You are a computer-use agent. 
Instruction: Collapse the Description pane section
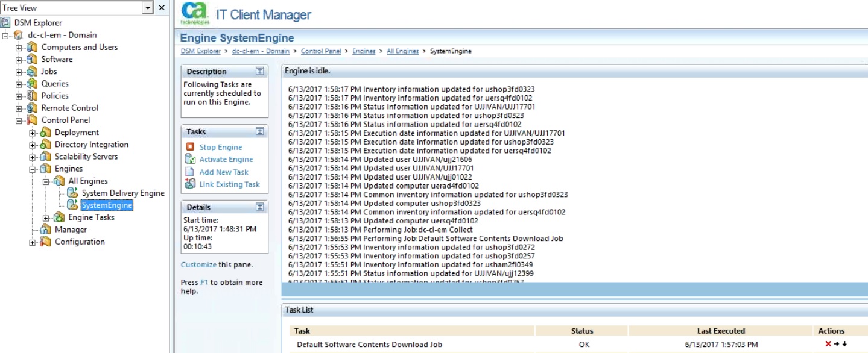(x=259, y=71)
